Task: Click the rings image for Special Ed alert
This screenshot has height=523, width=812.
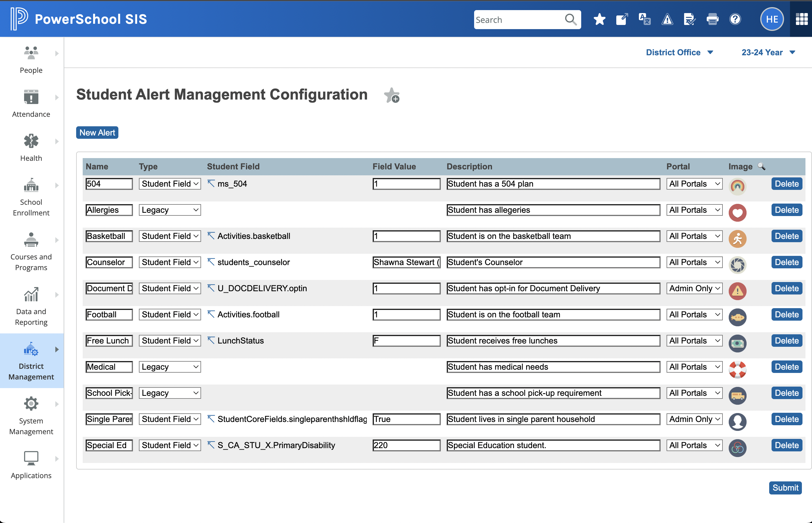Action: click(737, 448)
